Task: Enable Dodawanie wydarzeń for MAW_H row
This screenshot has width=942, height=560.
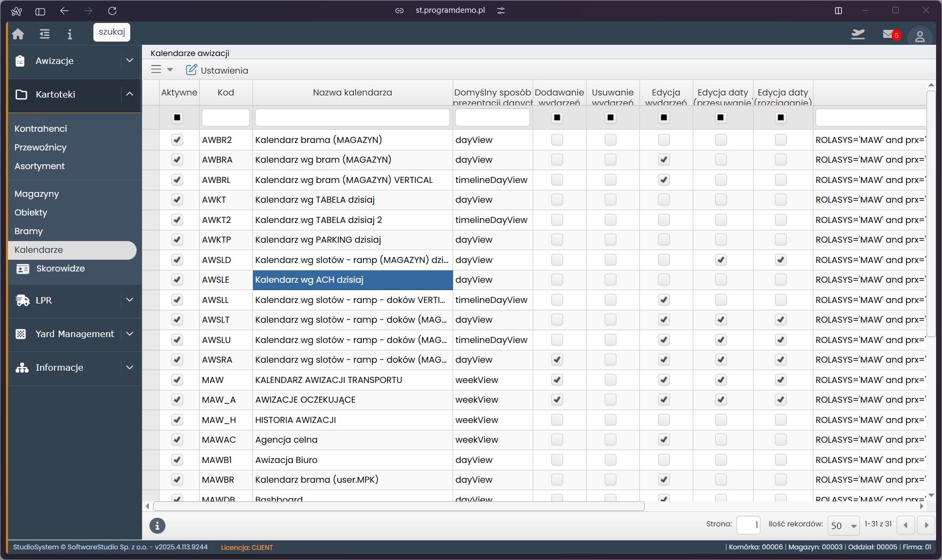Action: click(557, 420)
